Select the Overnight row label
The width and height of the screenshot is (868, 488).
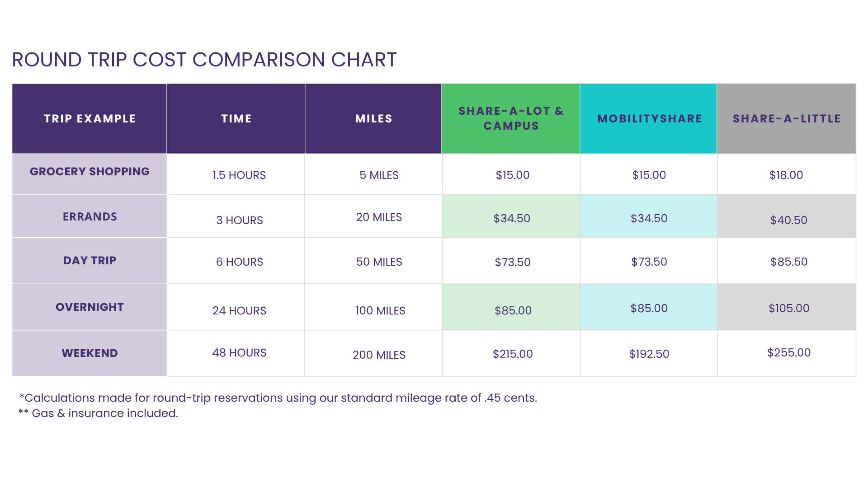point(90,307)
